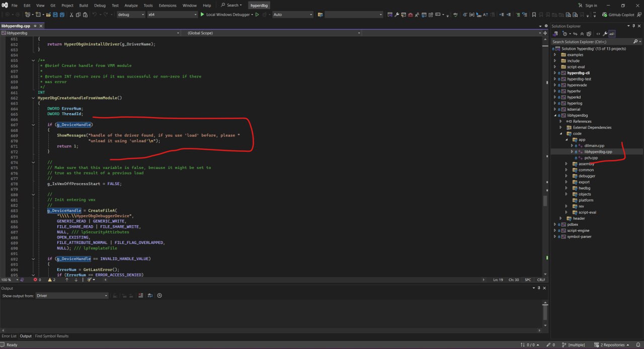This screenshot has width=644, height=349.
Task: Click the Save file toolbar icon
Action: pyautogui.click(x=55, y=15)
